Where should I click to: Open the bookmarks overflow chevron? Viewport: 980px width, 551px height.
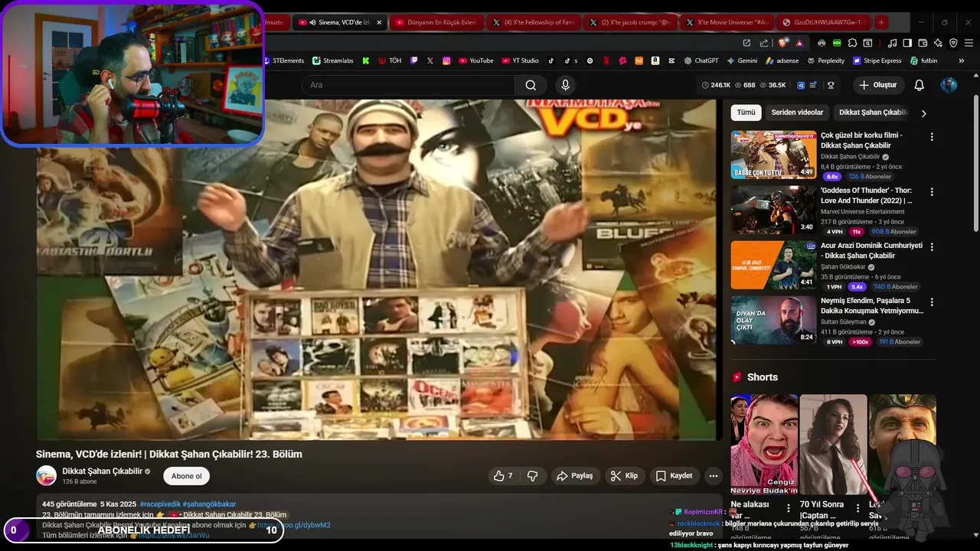(x=962, y=60)
